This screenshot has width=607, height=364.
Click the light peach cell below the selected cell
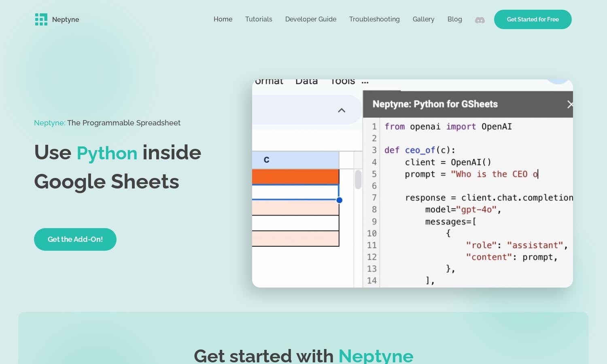click(295, 208)
